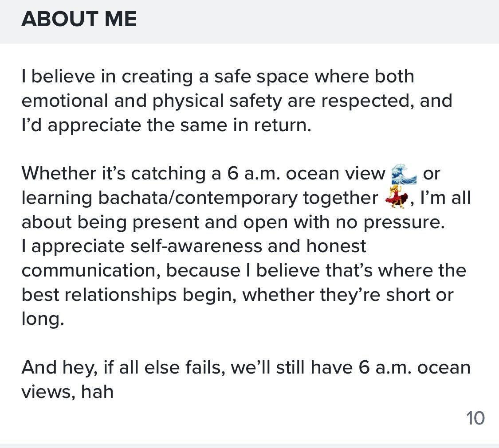Click the line starting "And hey, if all"
Image resolution: width=499 pixels, height=448 pixels.
pyautogui.click(x=246, y=367)
